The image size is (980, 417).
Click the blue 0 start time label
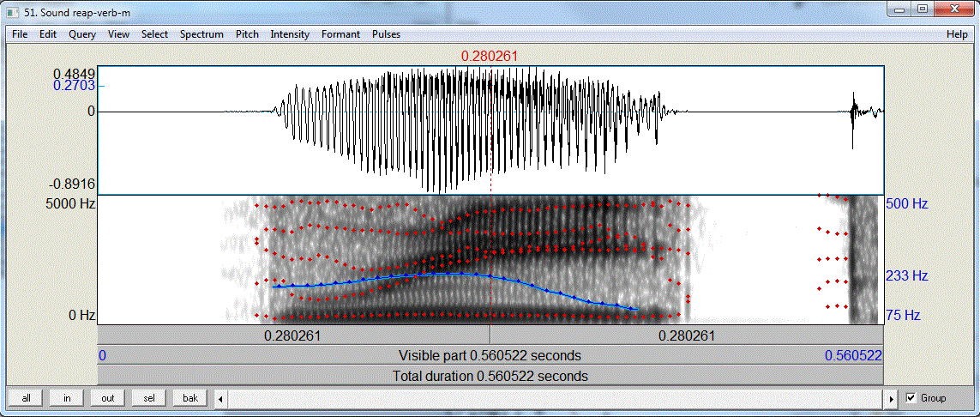click(103, 356)
